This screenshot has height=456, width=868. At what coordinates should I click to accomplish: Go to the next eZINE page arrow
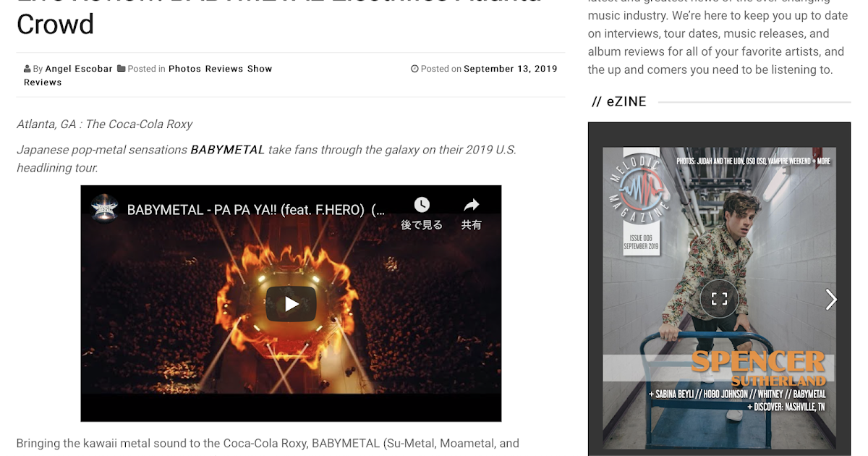tap(831, 299)
